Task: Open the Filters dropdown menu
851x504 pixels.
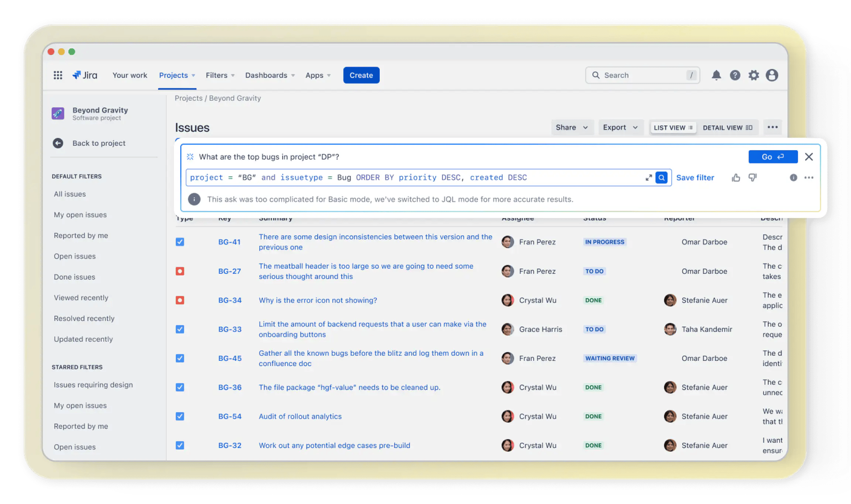Action: [220, 75]
